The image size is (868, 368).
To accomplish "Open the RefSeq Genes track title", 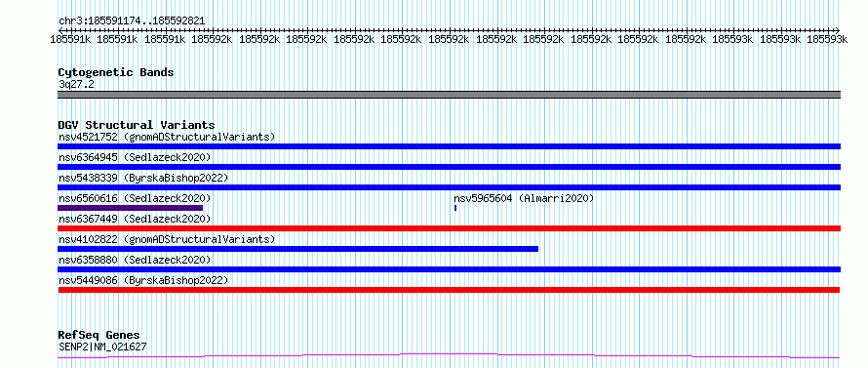I will 99,335.
